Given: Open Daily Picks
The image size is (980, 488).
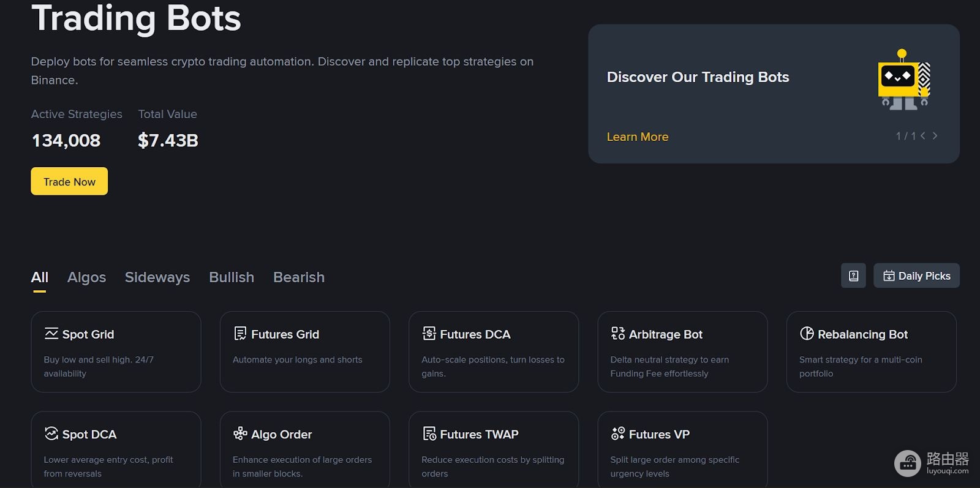Looking at the screenshot, I should coord(916,276).
